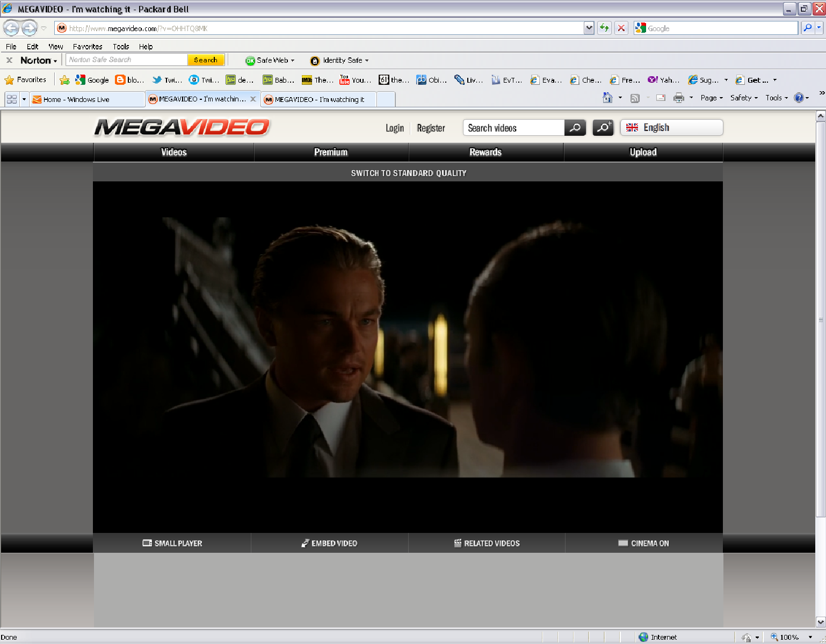Viewport: 826px width, 644px height.
Task: Click the browser search magnifier button
Action: coord(807,28)
